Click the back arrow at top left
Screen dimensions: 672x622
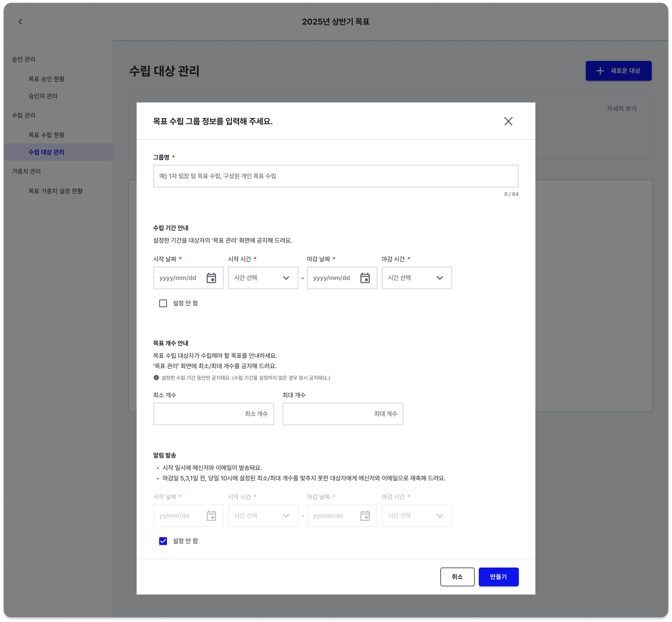[20, 21]
